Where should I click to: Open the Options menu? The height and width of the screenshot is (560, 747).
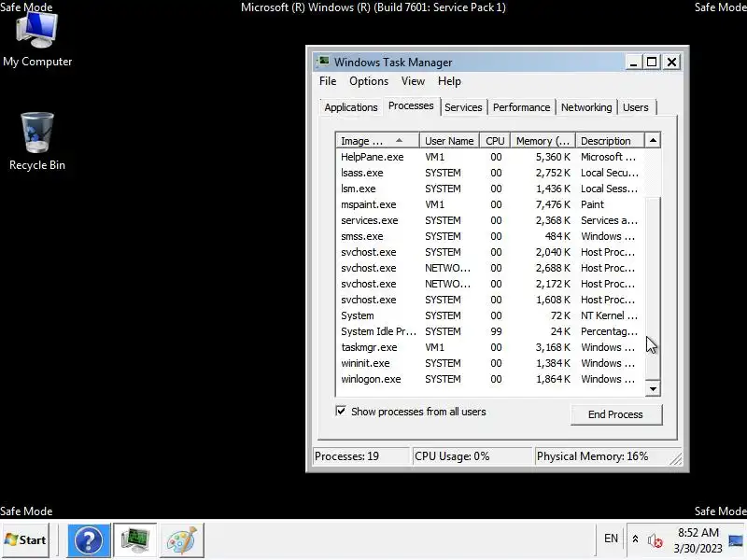[x=369, y=81]
